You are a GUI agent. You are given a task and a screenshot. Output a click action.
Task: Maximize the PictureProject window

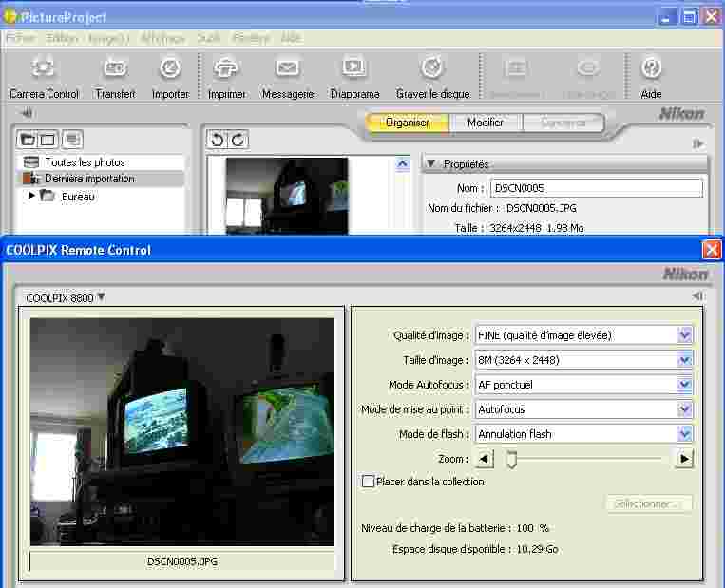(x=689, y=17)
